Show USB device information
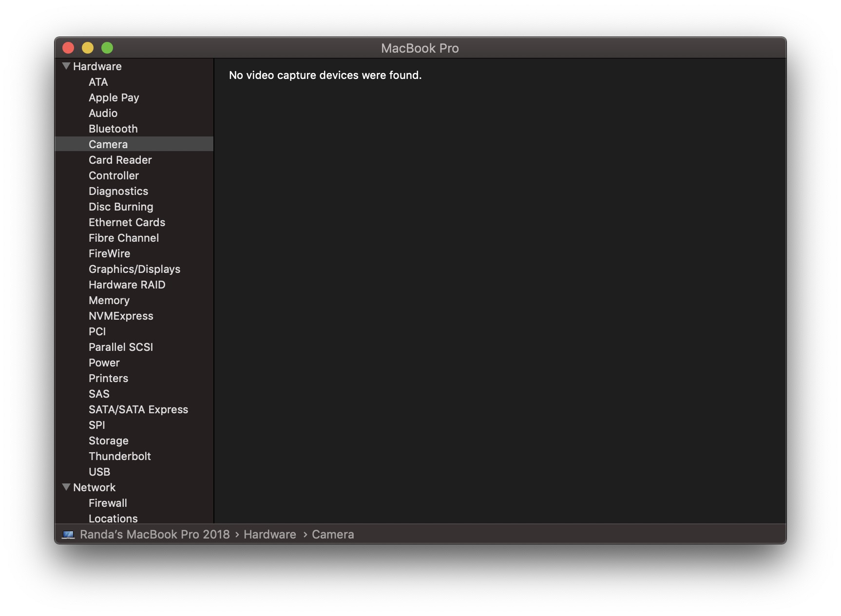Viewport: 841px width, 616px height. point(99,472)
